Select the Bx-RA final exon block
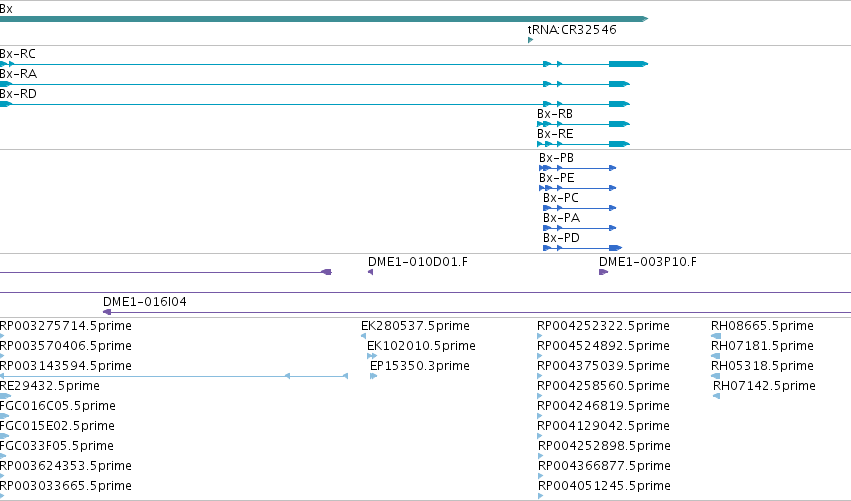Viewport: 851px width, 501px height. 619,84
